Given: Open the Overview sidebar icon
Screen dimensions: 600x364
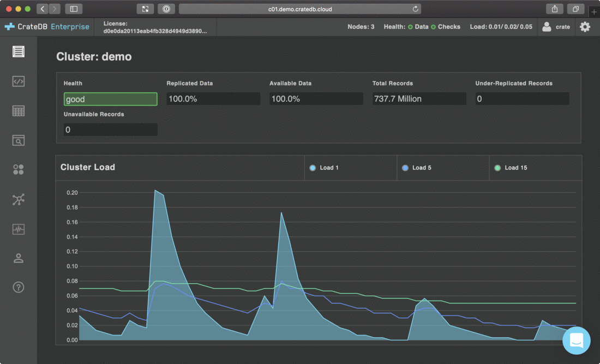Looking at the screenshot, I should pyautogui.click(x=19, y=51).
